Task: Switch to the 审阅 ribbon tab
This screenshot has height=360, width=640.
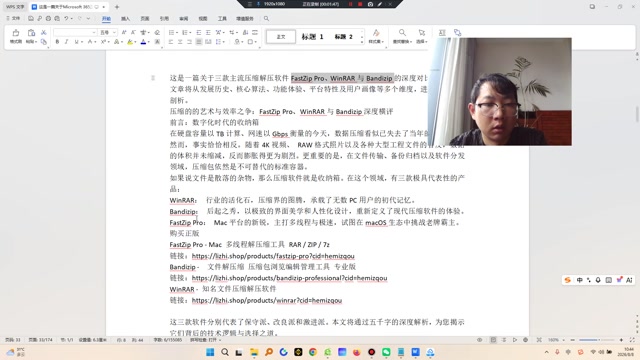Action: point(184,19)
